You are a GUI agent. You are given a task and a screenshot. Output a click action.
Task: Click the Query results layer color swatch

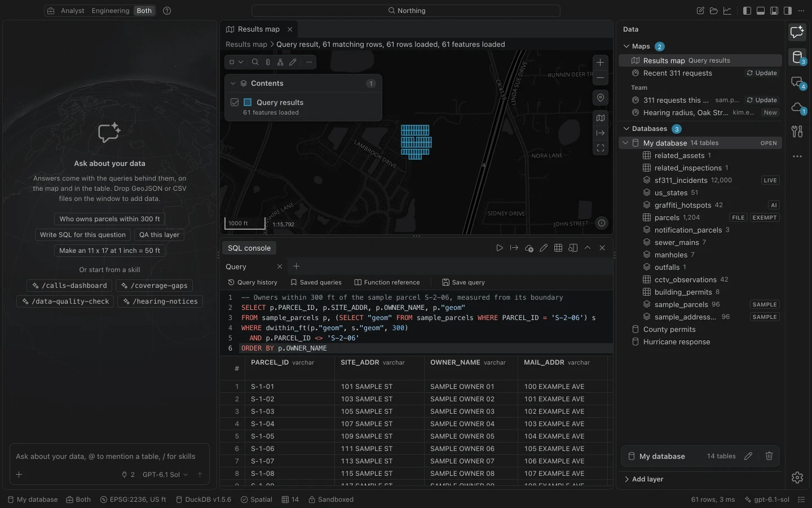pyautogui.click(x=248, y=102)
